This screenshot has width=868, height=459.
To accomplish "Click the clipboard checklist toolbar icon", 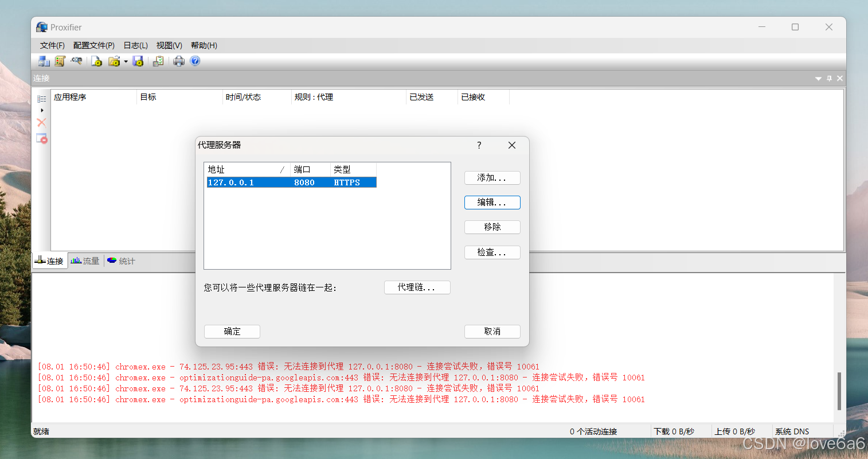I will click(158, 61).
